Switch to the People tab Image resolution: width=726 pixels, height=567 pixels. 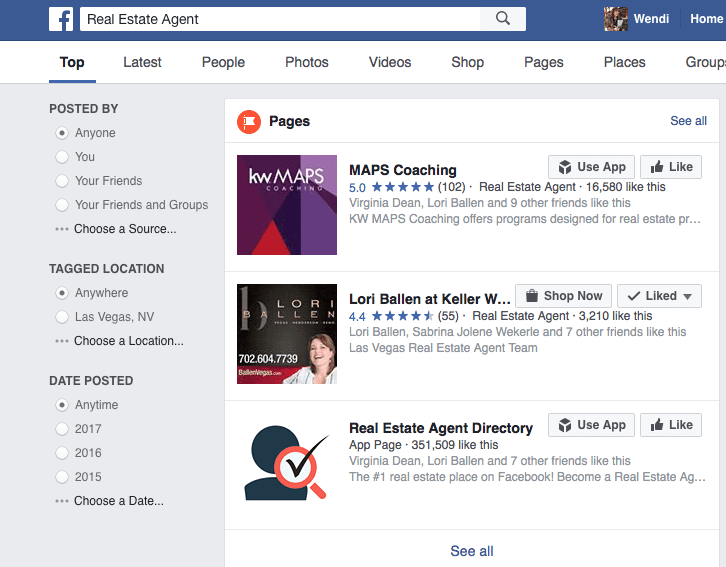click(223, 62)
